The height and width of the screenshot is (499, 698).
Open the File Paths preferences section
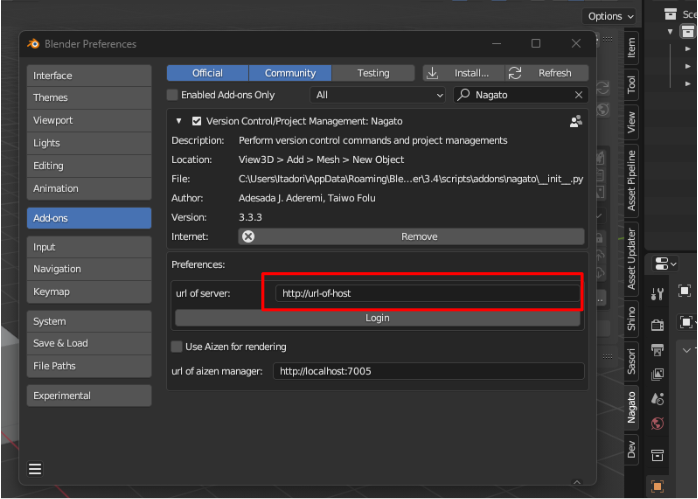pos(89,366)
